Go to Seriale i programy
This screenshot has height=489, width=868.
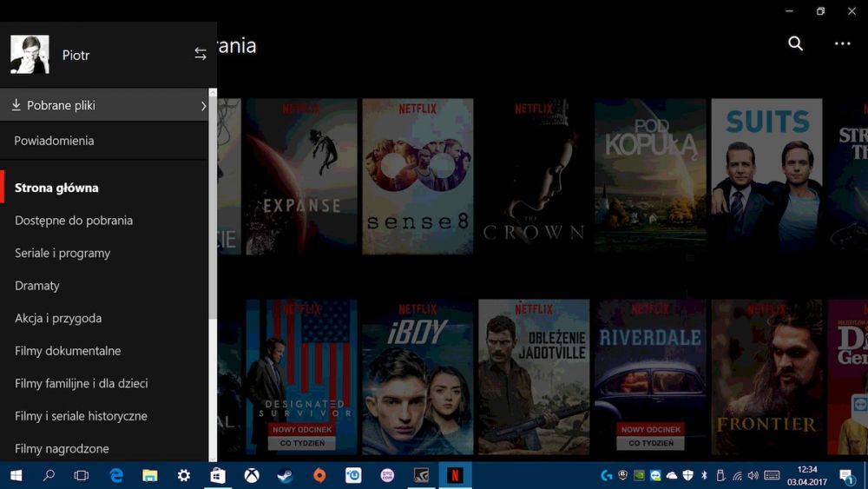[62, 253]
